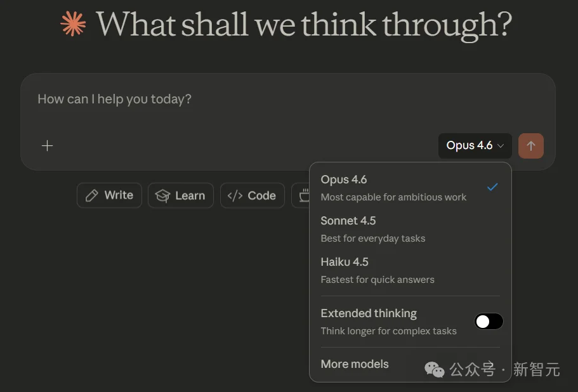Focus the "How can I help you today?" input

pos(254,99)
